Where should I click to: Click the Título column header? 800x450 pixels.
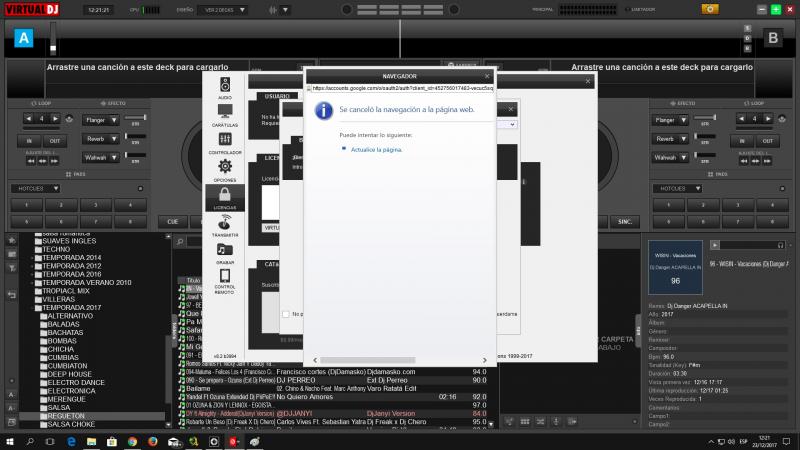click(193, 280)
